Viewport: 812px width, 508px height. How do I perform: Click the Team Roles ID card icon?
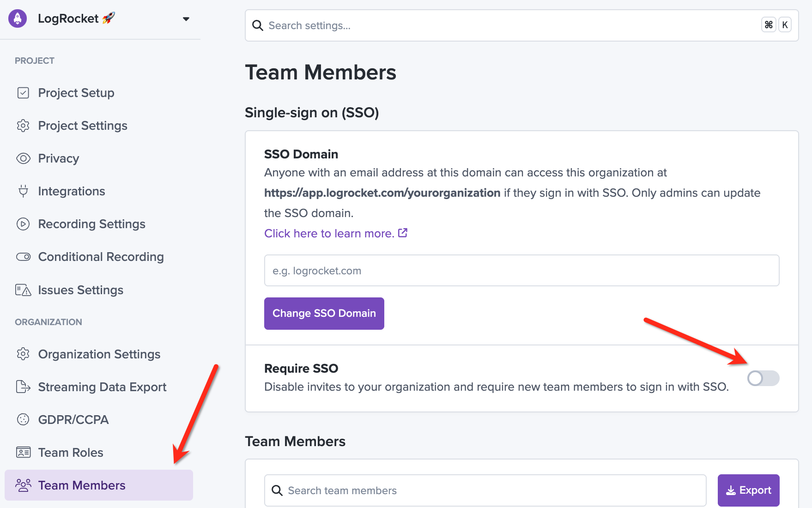pos(23,453)
